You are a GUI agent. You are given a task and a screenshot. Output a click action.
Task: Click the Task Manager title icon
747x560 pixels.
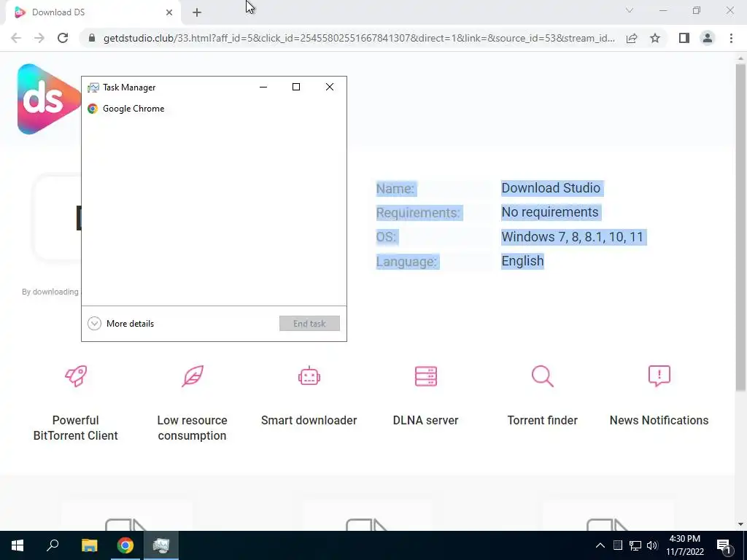(x=93, y=87)
